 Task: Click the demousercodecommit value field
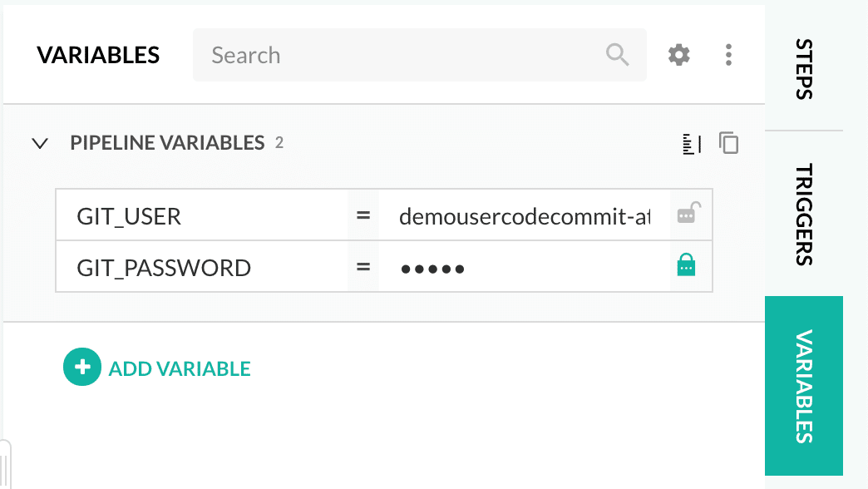point(524,216)
